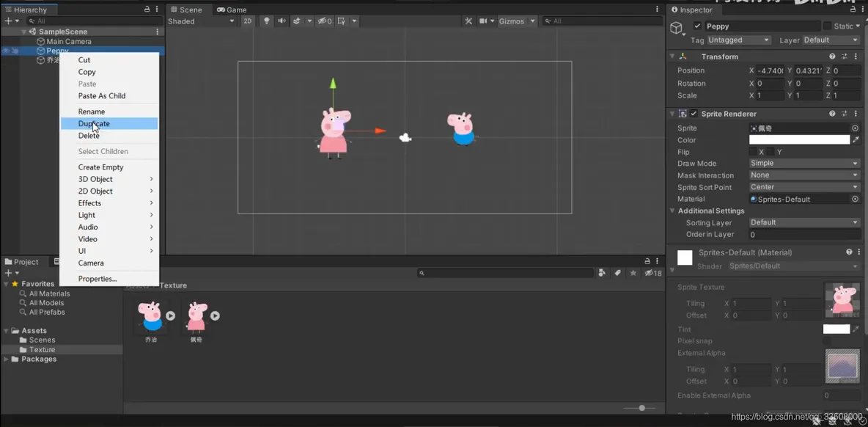The height and width of the screenshot is (427, 868).
Task: Toggle Flip Y checkbox
Action: [x=770, y=152]
